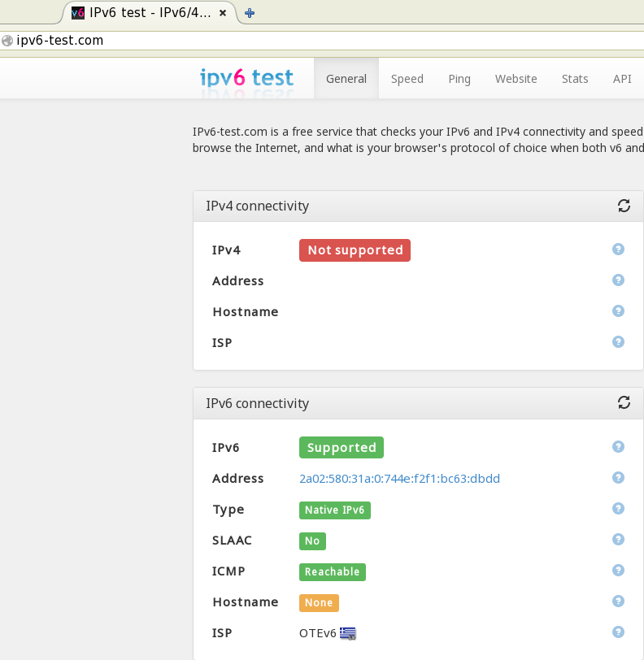The height and width of the screenshot is (660, 644).
Task: Click the red Not supported badge
Action: coord(355,250)
